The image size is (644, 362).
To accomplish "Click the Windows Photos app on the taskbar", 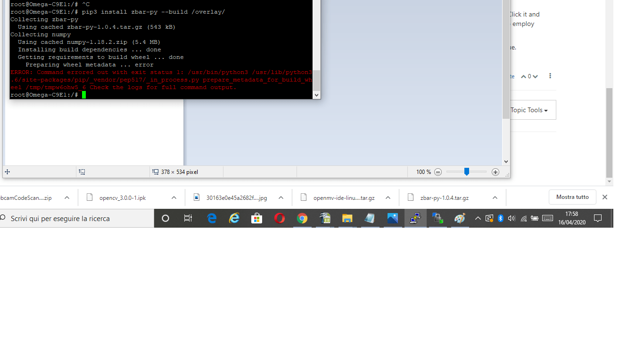I will click(x=393, y=218).
